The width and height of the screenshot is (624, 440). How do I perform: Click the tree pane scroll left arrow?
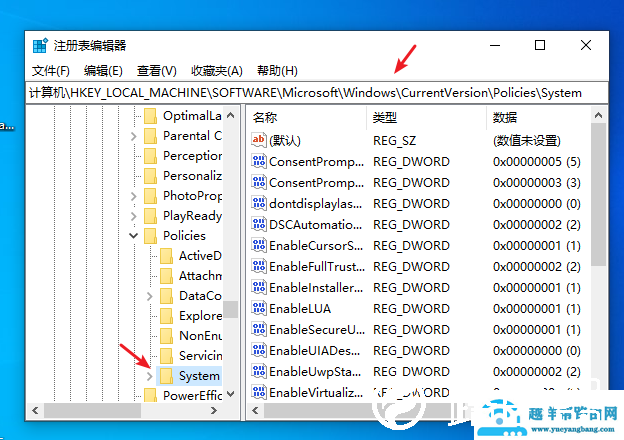tap(35, 411)
